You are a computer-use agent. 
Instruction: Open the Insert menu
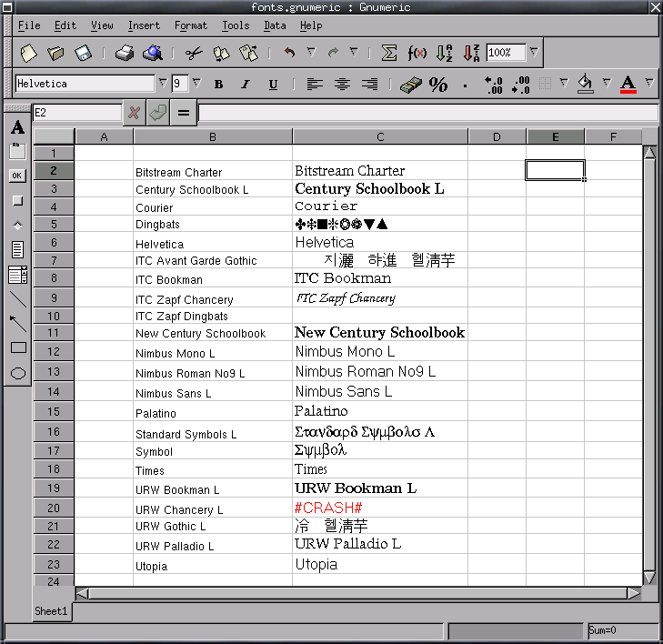click(x=144, y=25)
